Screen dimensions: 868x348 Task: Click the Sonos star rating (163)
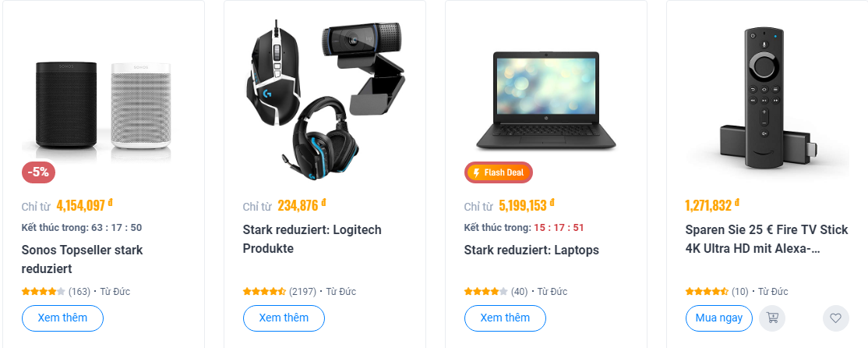click(56, 292)
